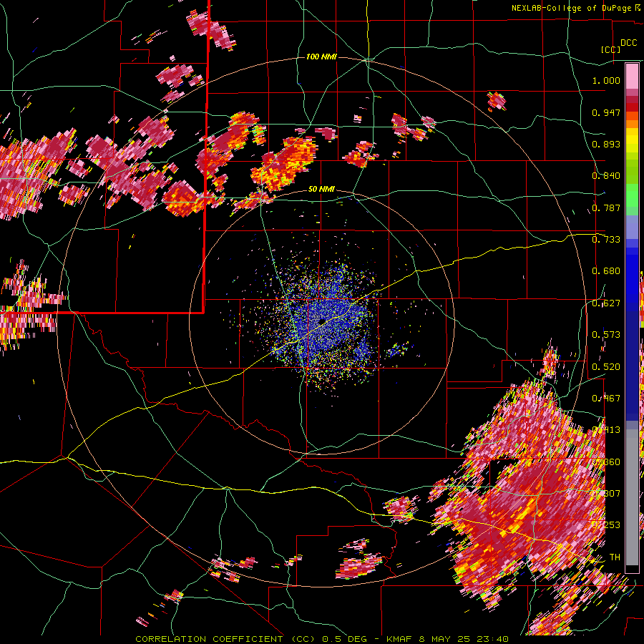The height and width of the screenshot is (644, 644).
Task: Click the black radar site dot at map center
Action: (323, 321)
